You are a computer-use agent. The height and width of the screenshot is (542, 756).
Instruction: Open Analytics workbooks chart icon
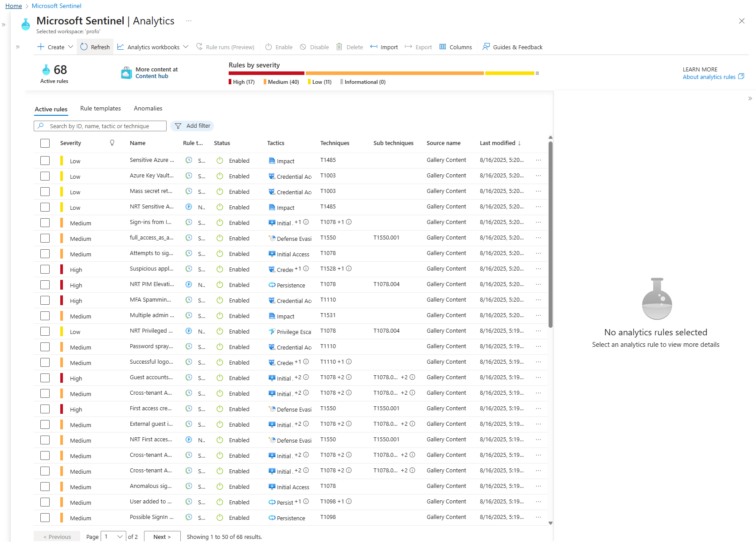(x=121, y=47)
